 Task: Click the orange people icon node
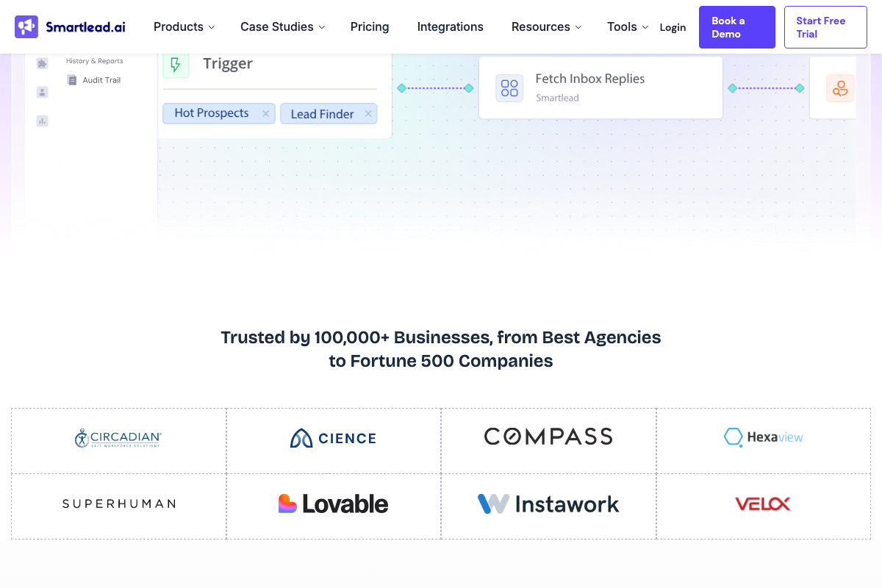(840, 88)
